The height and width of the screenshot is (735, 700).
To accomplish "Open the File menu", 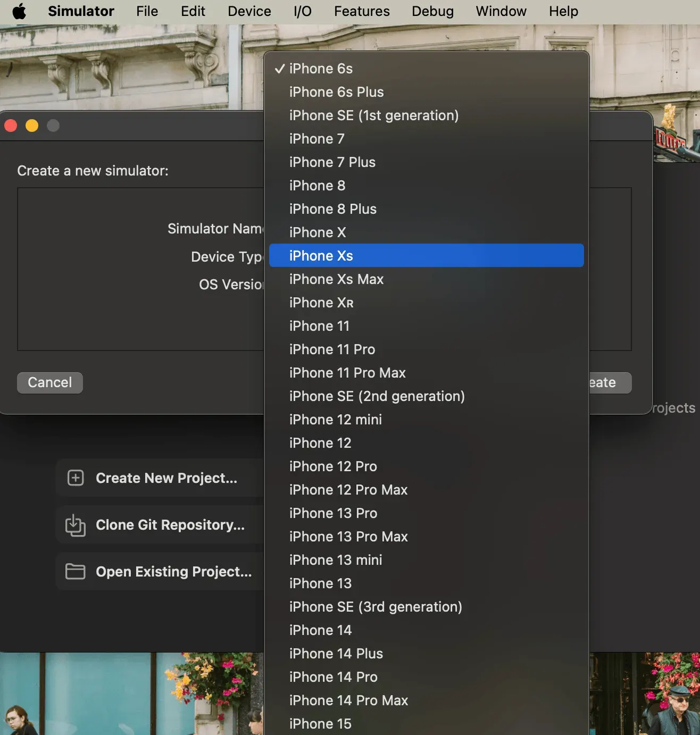I will click(147, 11).
